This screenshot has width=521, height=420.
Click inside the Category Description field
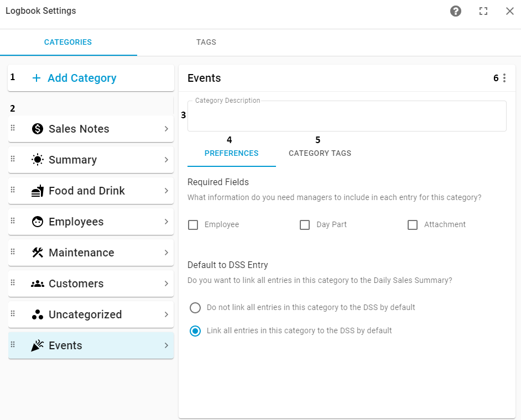(347, 116)
